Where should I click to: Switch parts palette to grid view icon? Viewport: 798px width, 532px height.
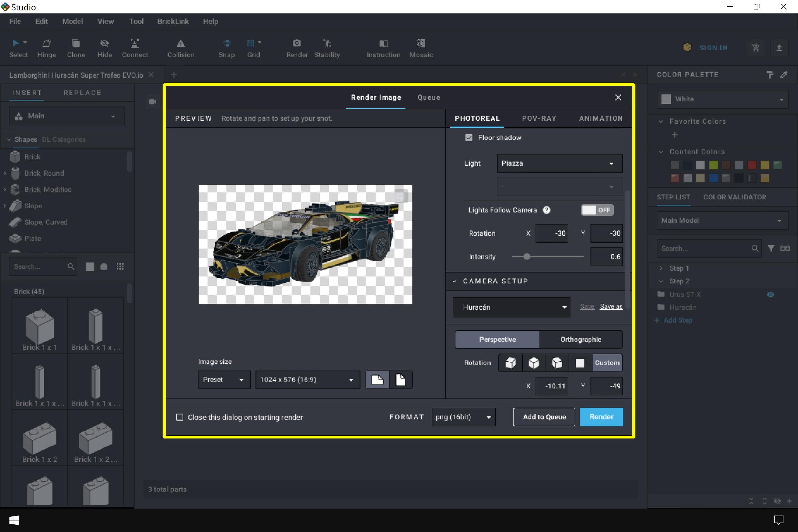pos(120,267)
